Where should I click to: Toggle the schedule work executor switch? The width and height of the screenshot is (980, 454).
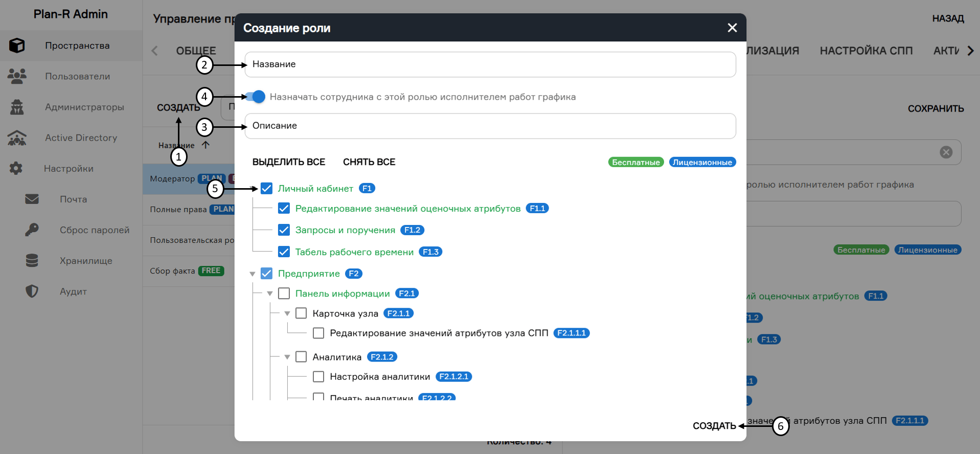point(256,97)
